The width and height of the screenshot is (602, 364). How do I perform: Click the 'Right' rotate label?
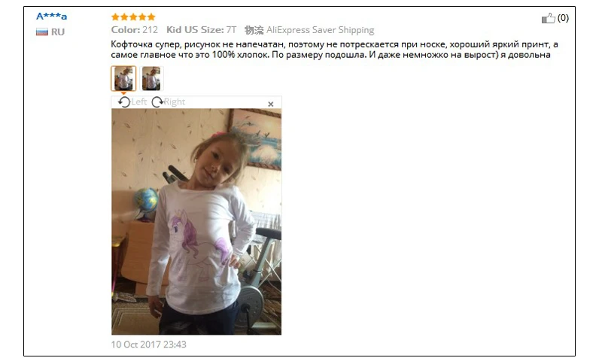point(175,102)
